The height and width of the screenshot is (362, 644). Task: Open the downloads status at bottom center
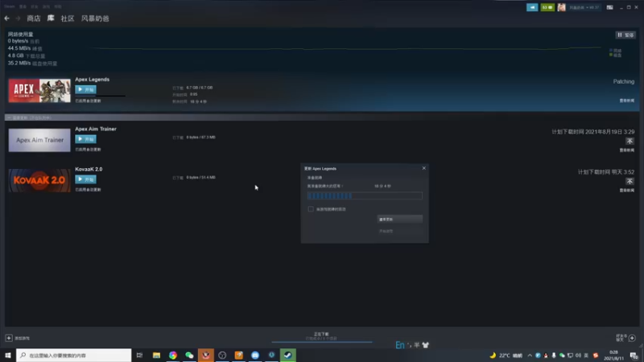[x=321, y=336]
